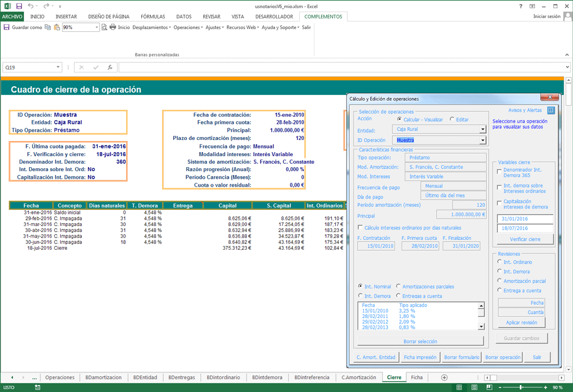
Task: Click Inicio in the custom toolbar
Action: pyautogui.click(x=124, y=27)
